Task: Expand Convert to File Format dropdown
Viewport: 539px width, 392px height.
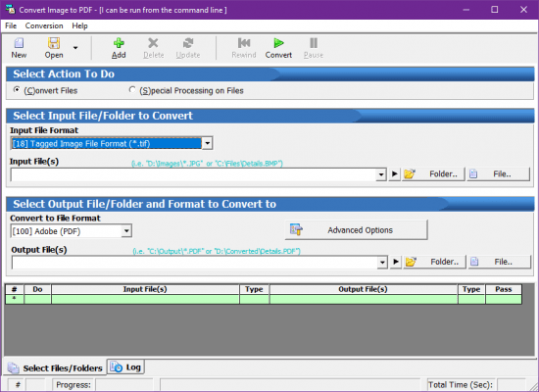Action: click(126, 231)
